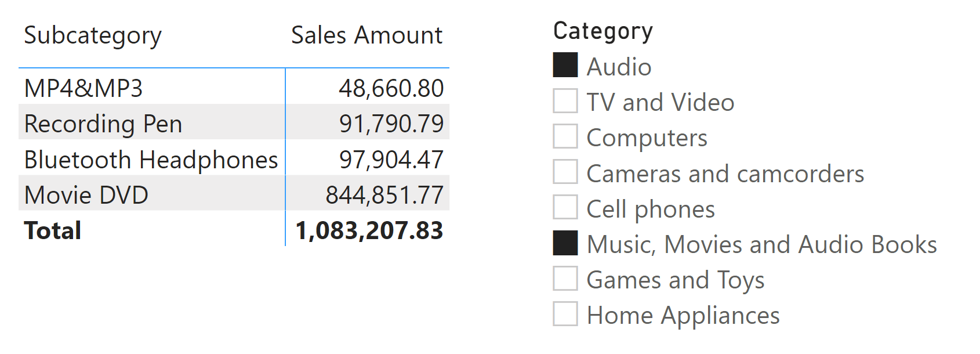Click the Bluetooth Headphones subcategory cell
This screenshot has width=980, height=354.
tap(151, 160)
